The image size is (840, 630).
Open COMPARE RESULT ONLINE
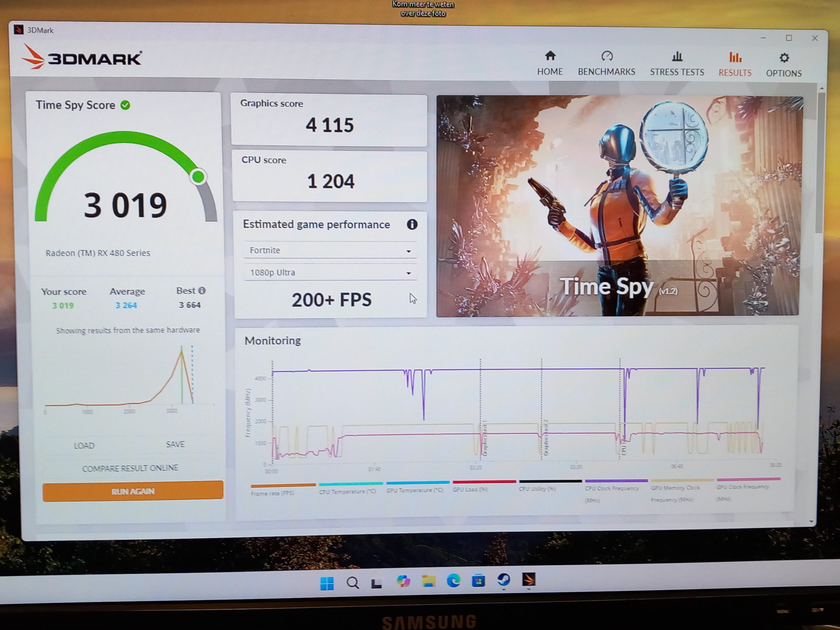tap(130, 468)
